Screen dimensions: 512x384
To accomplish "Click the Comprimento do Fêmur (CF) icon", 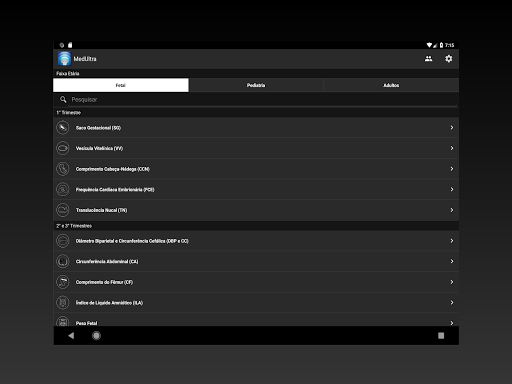I will (63, 282).
